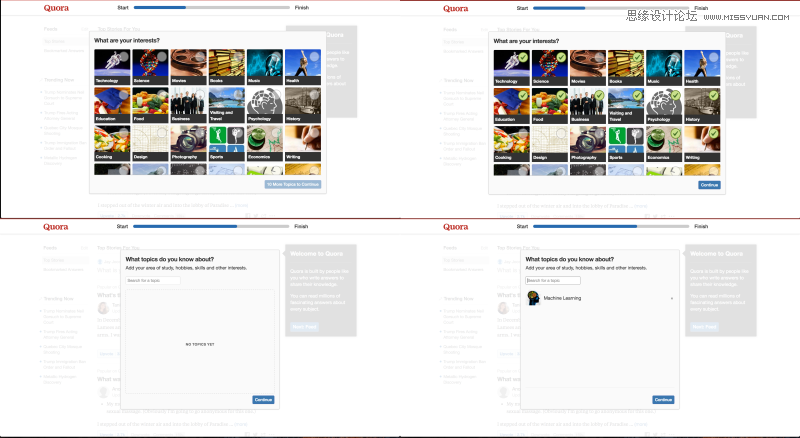This screenshot has height=438, width=800.
Task: Focus the topic search field above 'No topics yet'
Action: 153,280
